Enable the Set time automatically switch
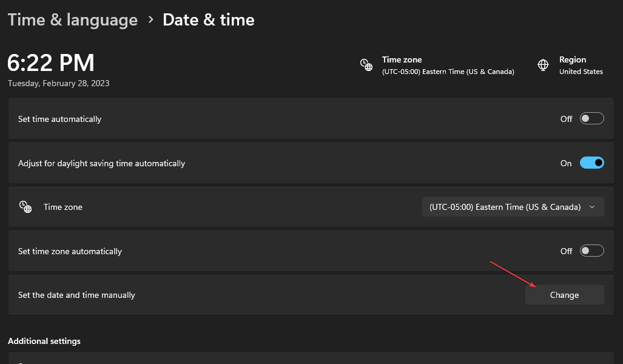 point(591,119)
